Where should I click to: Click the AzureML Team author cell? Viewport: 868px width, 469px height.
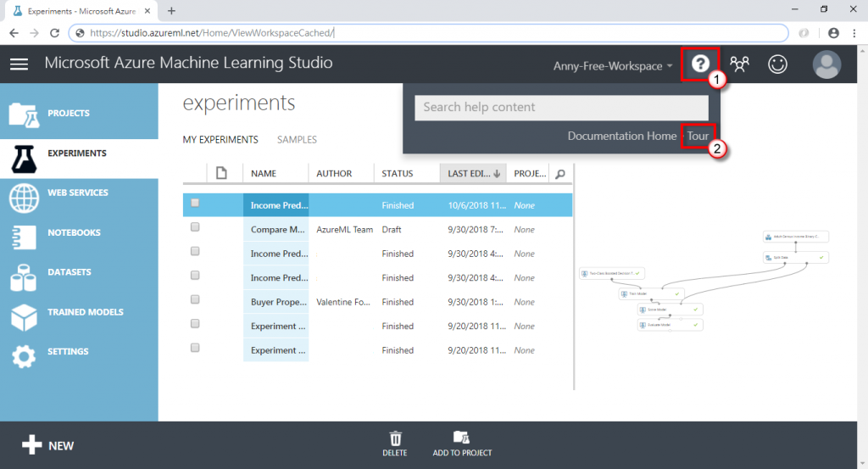pos(344,229)
